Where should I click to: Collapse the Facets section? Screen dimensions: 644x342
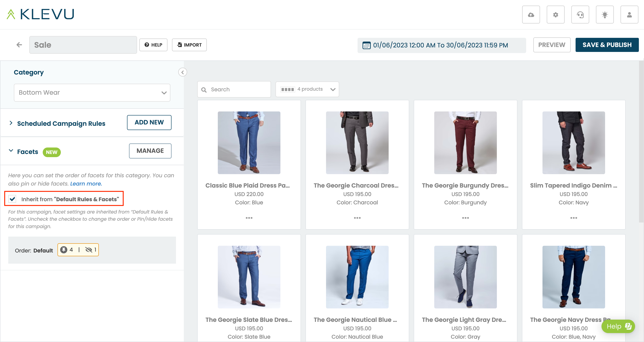pyautogui.click(x=11, y=151)
